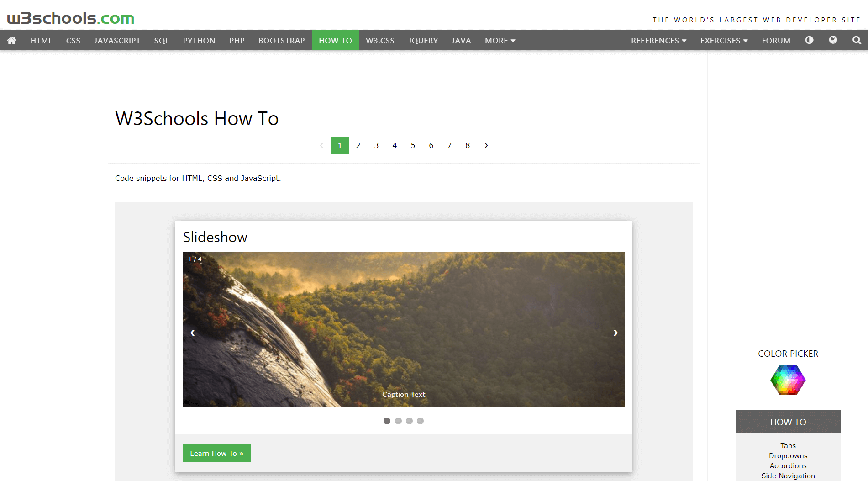The height and width of the screenshot is (481, 868).
Task: Go to pagination page 6
Action: click(431, 145)
